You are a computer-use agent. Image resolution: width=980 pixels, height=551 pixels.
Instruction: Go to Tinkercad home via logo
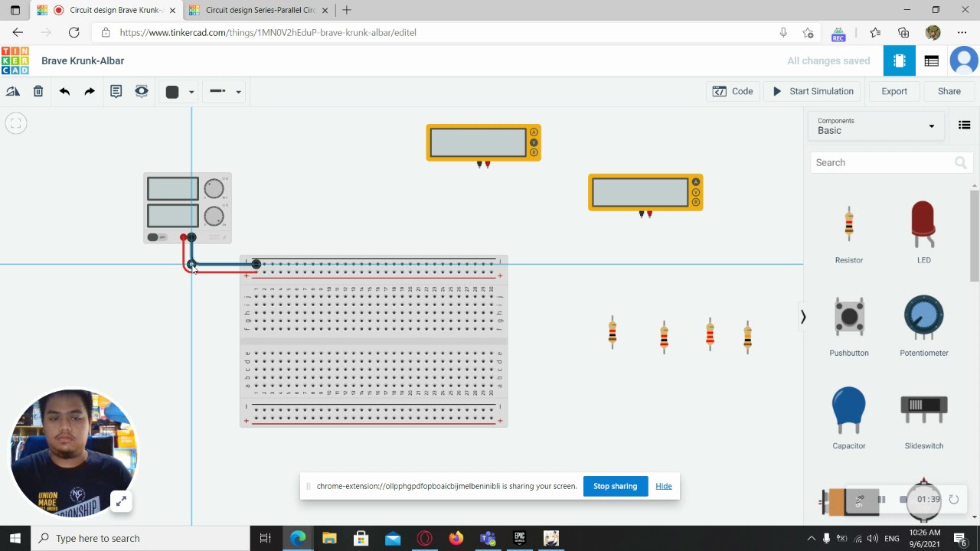[15, 61]
